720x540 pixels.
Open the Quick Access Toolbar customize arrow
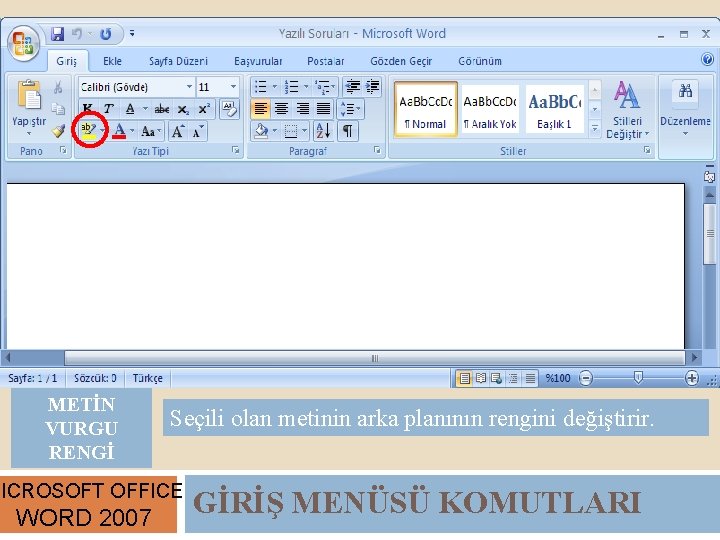click(132, 33)
